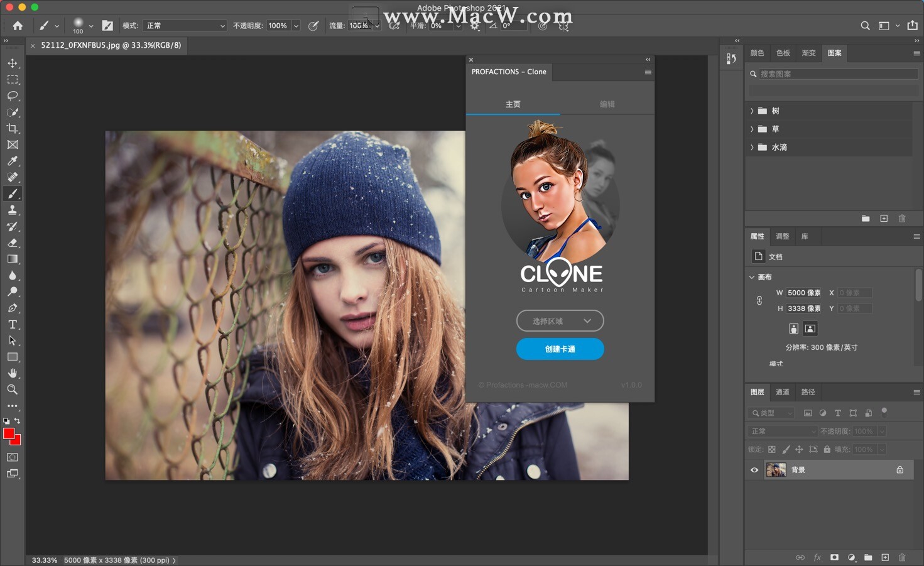
Task: Reset default foreground and background colors
Action: [x=6, y=421]
